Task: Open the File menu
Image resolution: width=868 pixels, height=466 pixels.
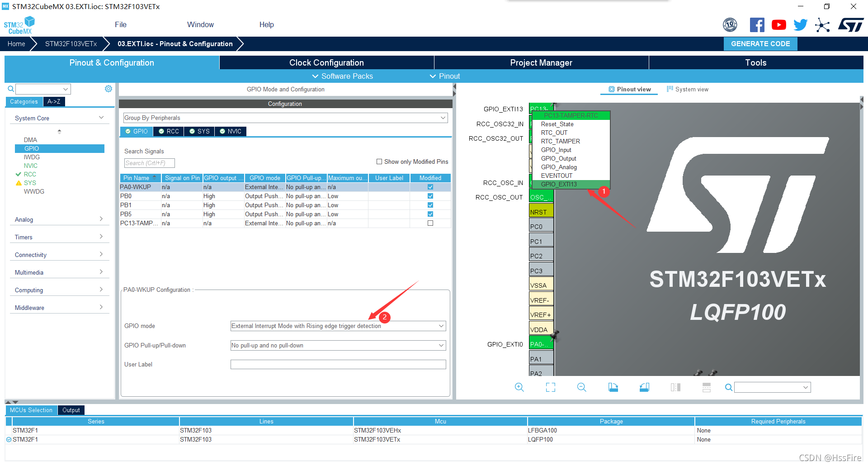Action: [x=121, y=24]
